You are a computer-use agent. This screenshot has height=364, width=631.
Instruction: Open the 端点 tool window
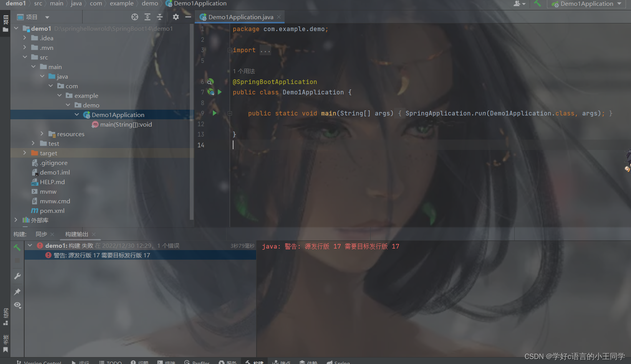click(x=282, y=362)
